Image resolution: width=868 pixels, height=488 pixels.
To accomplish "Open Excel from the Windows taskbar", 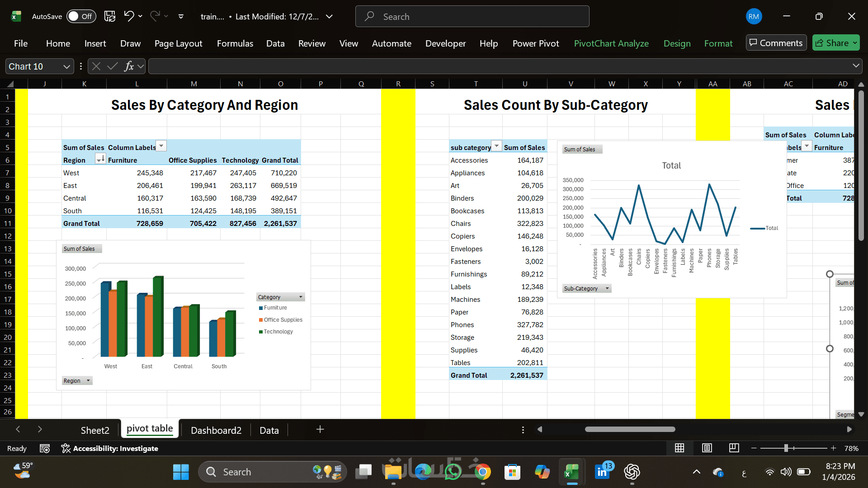I will click(x=571, y=472).
